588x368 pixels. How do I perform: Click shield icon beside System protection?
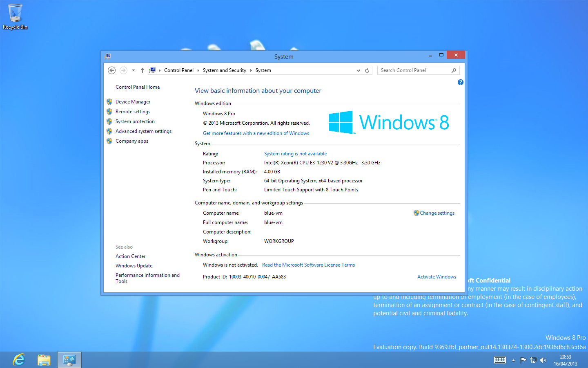[x=109, y=121]
